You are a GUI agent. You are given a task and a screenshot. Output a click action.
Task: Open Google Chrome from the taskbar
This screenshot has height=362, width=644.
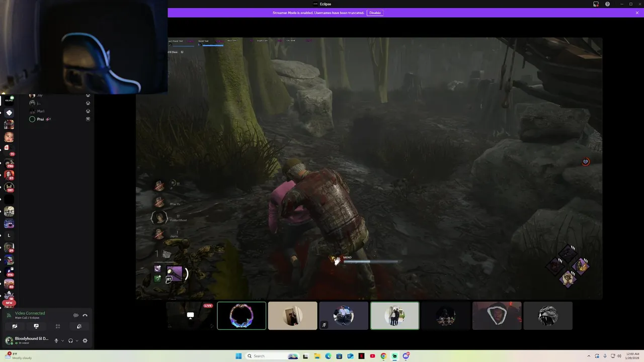(383, 356)
